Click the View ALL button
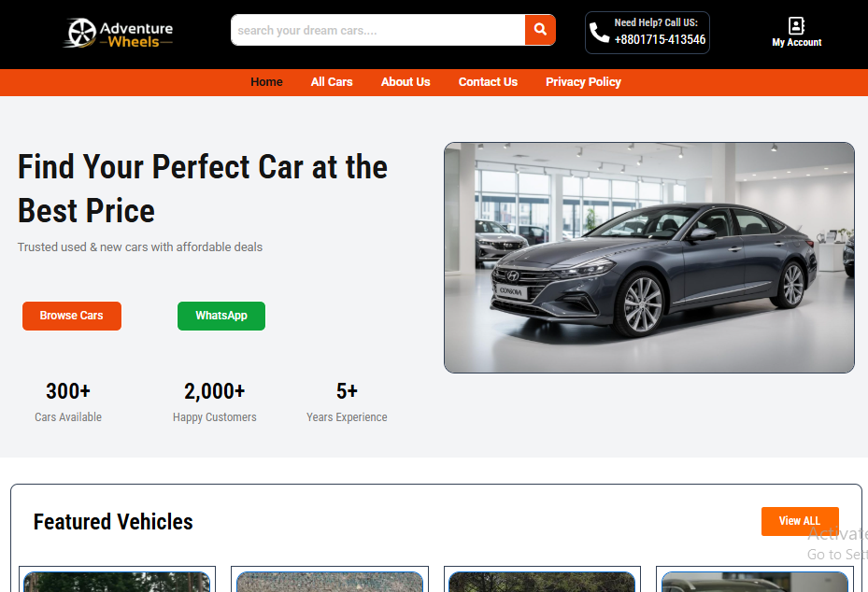The height and width of the screenshot is (592, 868). tap(799, 521)
